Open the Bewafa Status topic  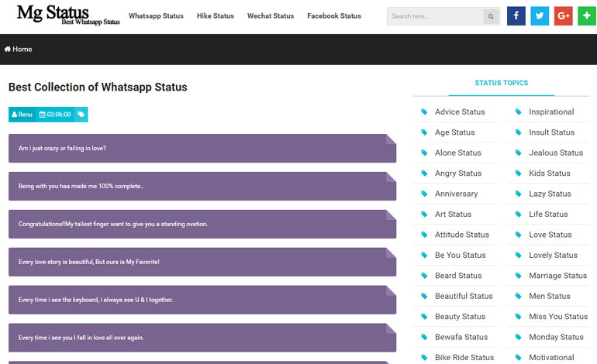[461, 337]
